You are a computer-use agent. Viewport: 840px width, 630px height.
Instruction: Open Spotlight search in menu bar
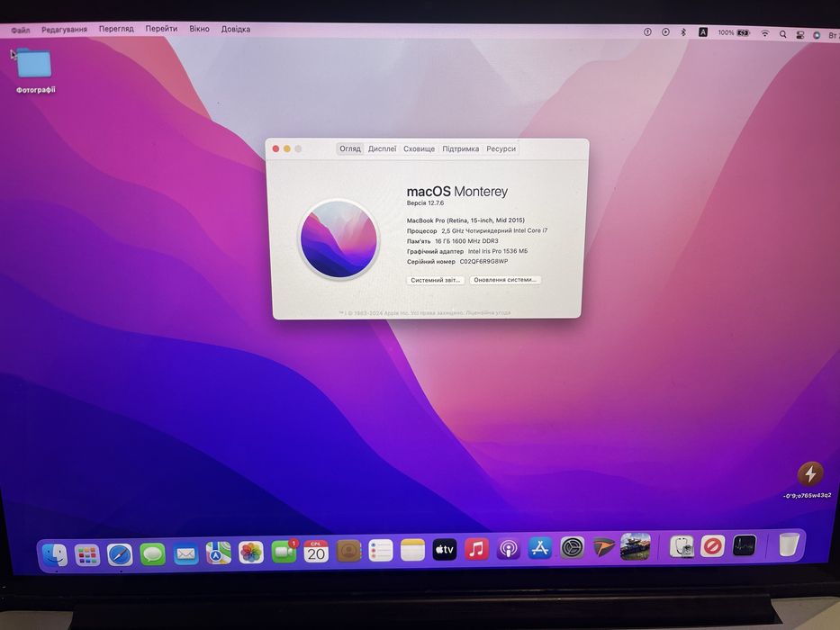pyautogui.click(x=782, y=34)
